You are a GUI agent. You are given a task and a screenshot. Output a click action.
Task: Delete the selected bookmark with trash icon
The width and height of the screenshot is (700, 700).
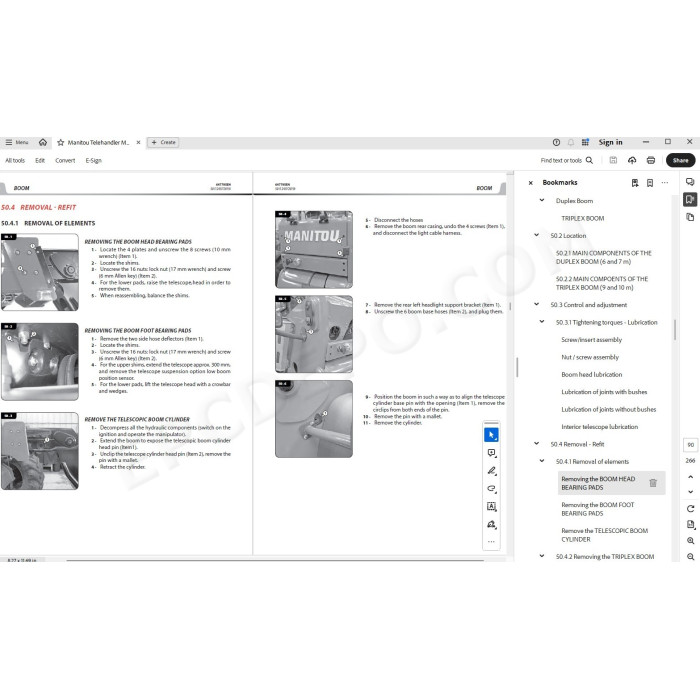653,483
